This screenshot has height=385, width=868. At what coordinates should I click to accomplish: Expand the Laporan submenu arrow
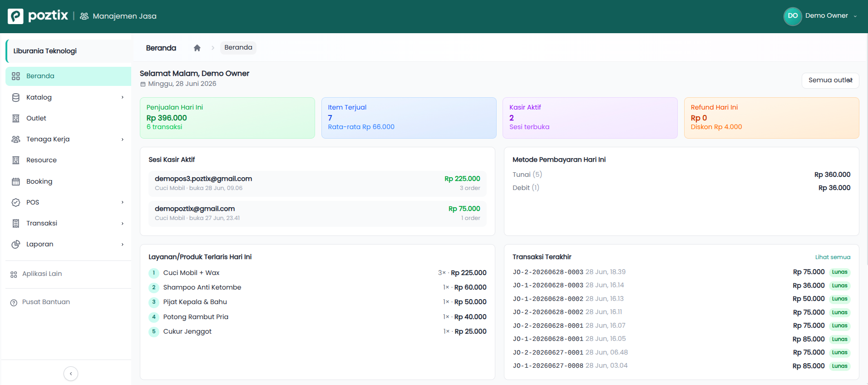tap(123, 244)
